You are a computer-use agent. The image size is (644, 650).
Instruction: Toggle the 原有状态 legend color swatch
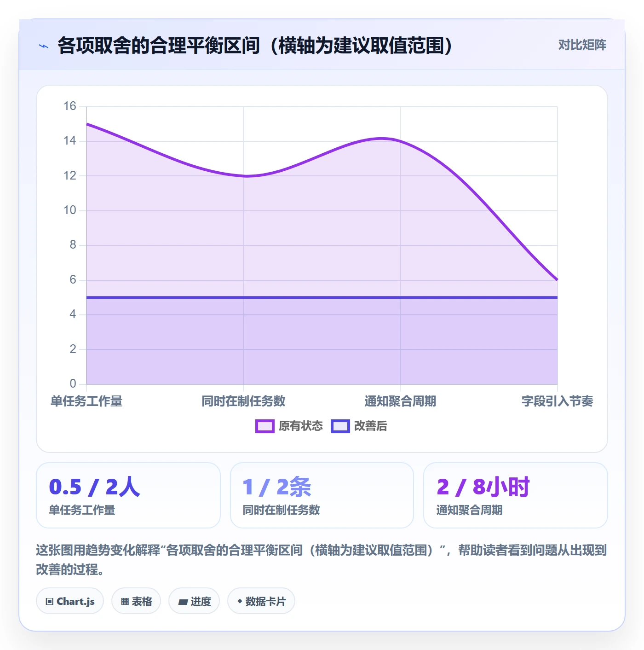[x=265, y=426]
